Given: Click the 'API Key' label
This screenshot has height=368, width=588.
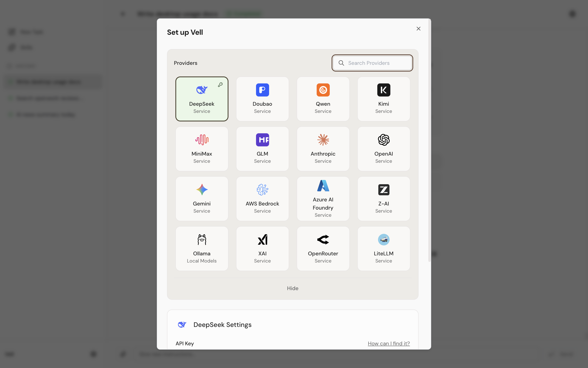Looking at the screenshot, I should tap(185, 343).
